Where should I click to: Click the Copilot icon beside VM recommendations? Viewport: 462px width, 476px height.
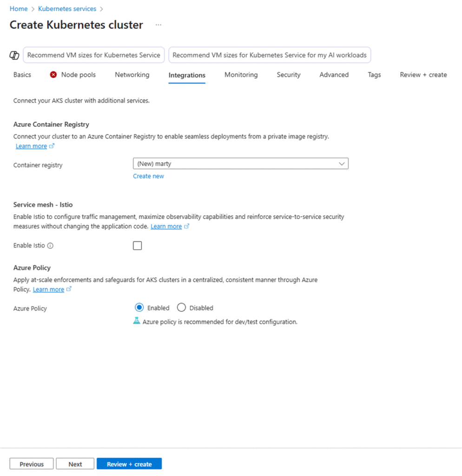click(14, 55)
